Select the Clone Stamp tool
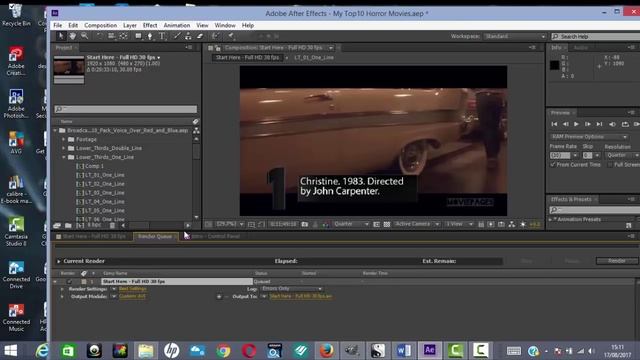 point(188,36)
